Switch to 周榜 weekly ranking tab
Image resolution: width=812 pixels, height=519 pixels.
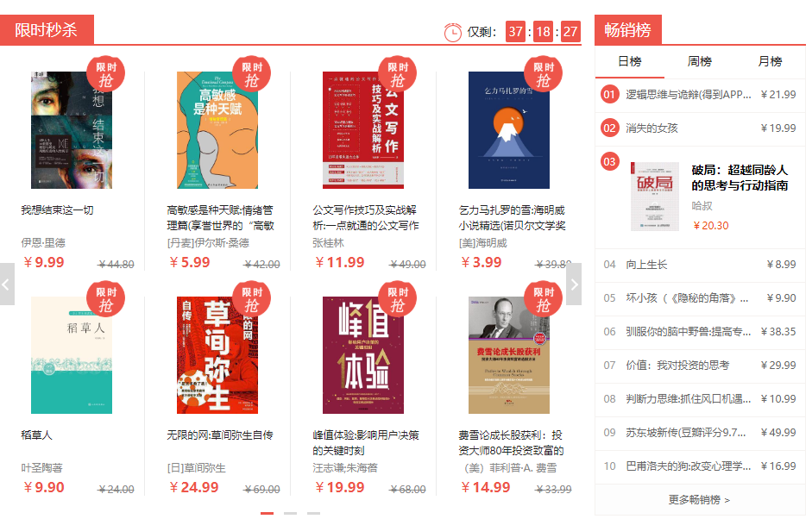click(x=700, y=61)
